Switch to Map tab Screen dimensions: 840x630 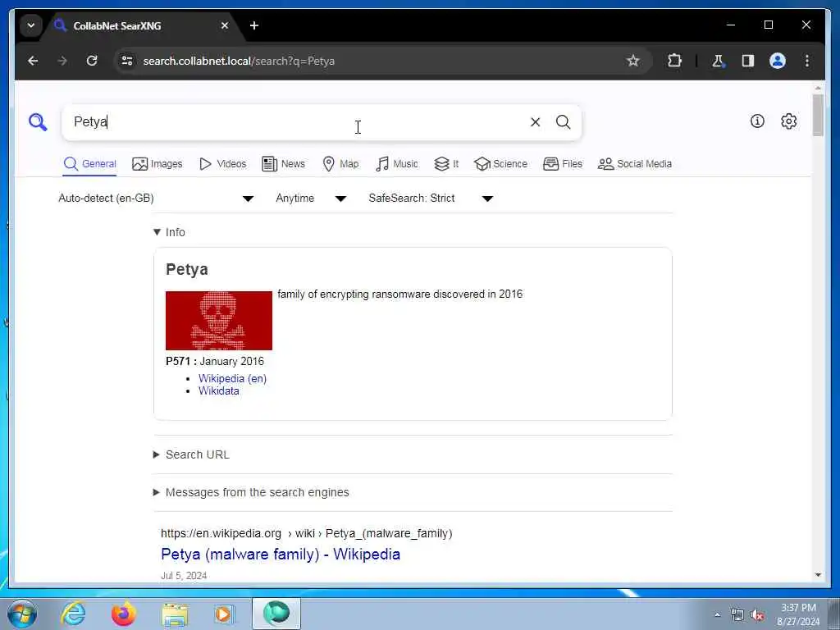[x=340, y=164]
